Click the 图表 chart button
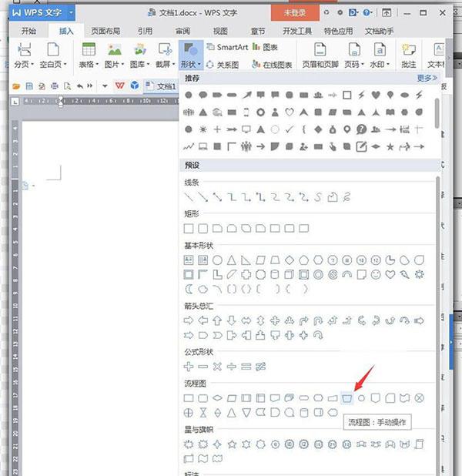 pos(266,47)
